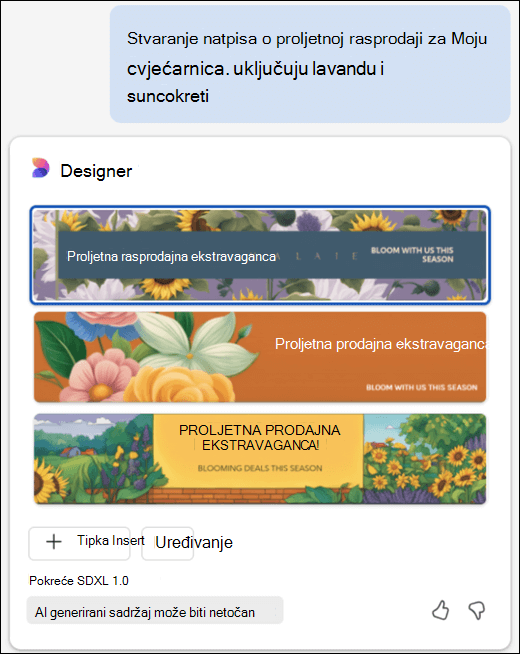Viewport: 520px width, 654px height.
Task: Click the Designer heading text
Action: pyautogui.click(x=96, y=171)
